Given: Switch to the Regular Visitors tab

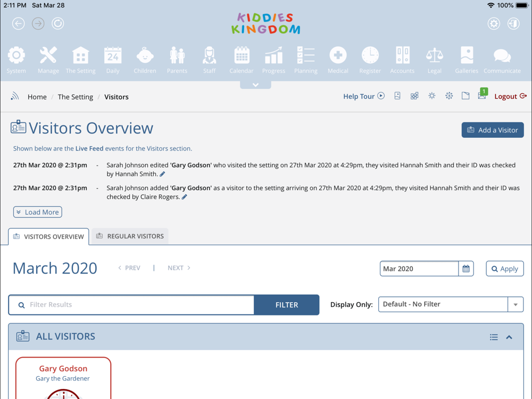Looking at the screenshot, I should coord(130,236).
